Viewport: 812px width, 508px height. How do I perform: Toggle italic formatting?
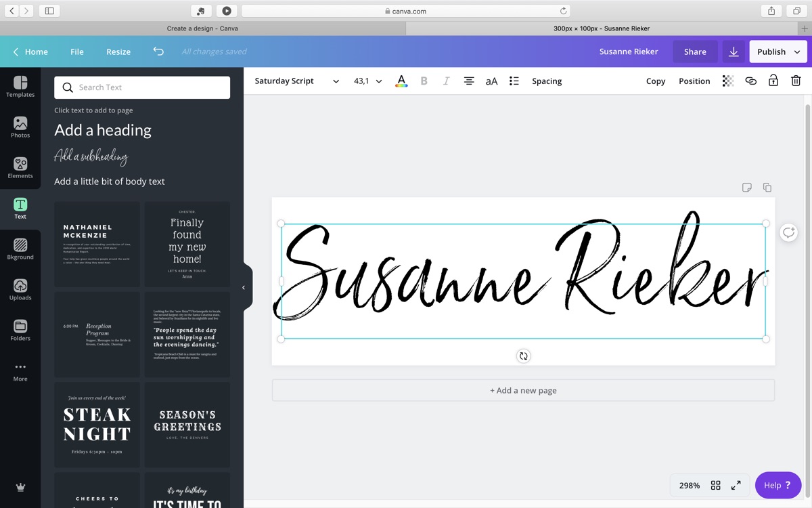tap(446, 81)
